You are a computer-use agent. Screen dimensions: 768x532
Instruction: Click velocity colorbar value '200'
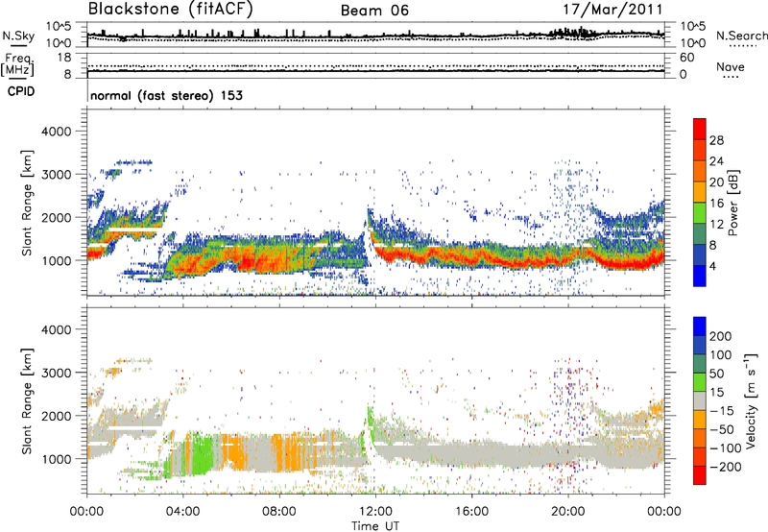point(721,336)
